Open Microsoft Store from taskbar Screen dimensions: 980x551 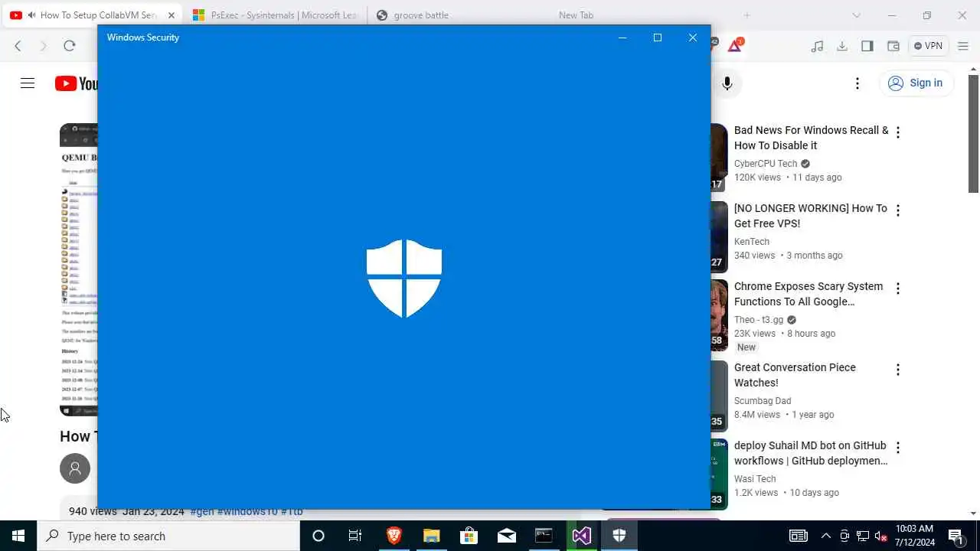469,536
